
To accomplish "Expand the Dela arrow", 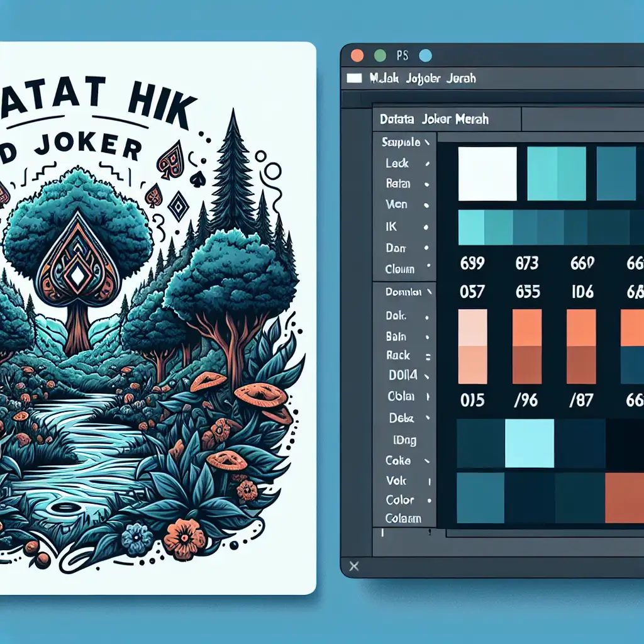I will click(x=428, y=418).
